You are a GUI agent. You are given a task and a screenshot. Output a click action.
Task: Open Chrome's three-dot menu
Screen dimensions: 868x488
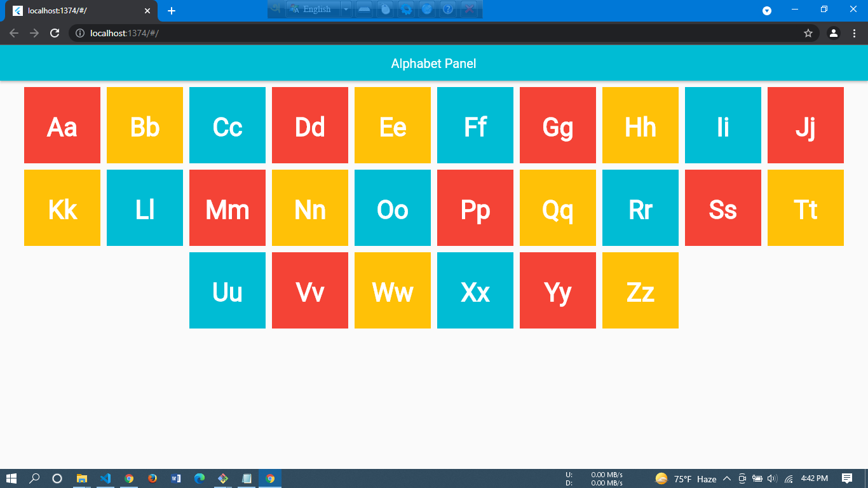[x=855, y=33]
